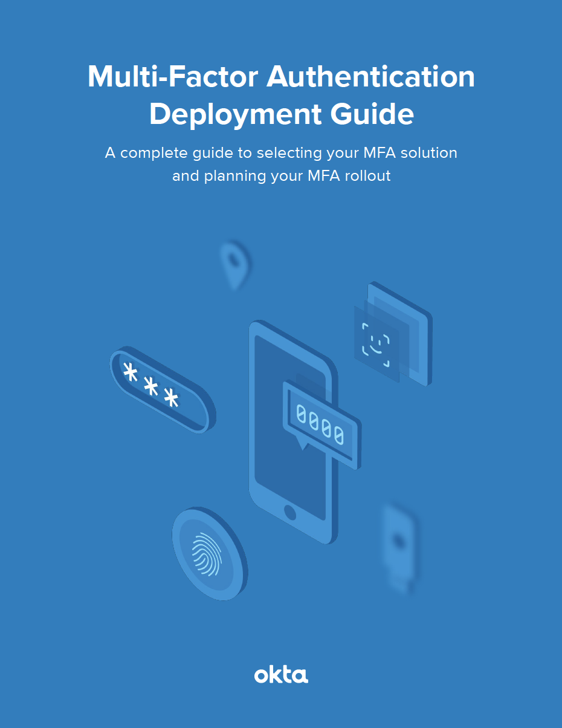Image resolution: width=562 pixels, height=728 pixels.
Task: Click the Okta logo
Action: click(x=281, y=674)
